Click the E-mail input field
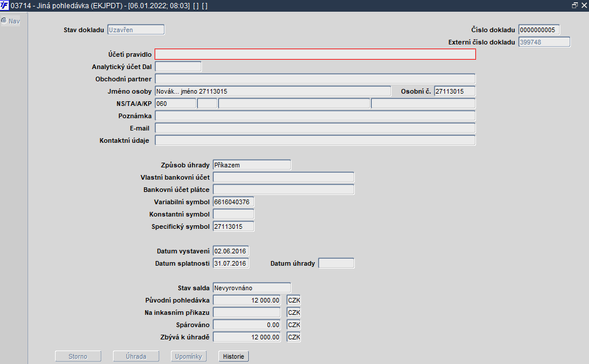 pos(315,128)
